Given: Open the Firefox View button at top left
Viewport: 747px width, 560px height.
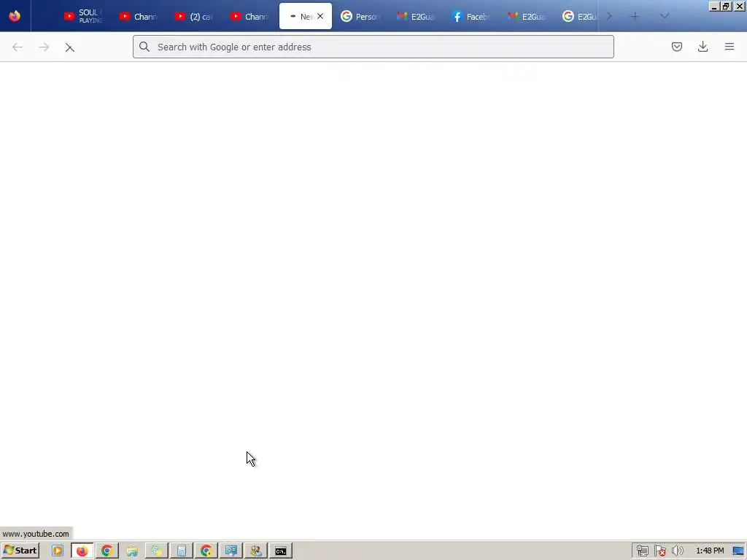Looking at the screenshot, I should pyautogui.click(x=15, y=16).
